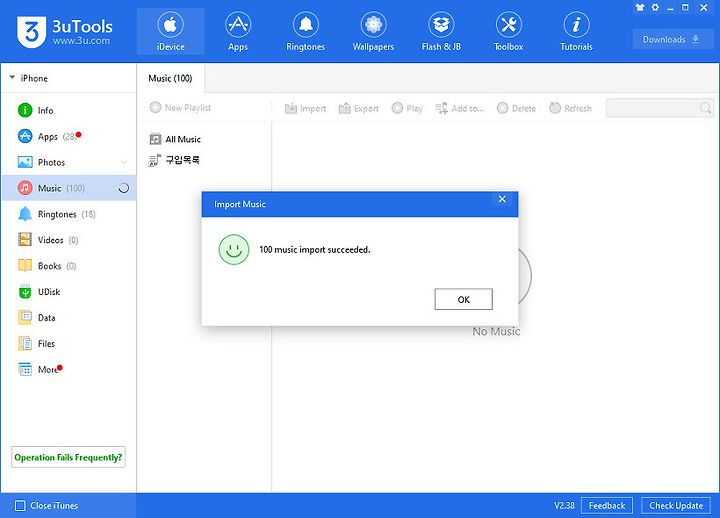Open the Apps store section
Viewport: 720px width, 518px height.
[238, 31]
